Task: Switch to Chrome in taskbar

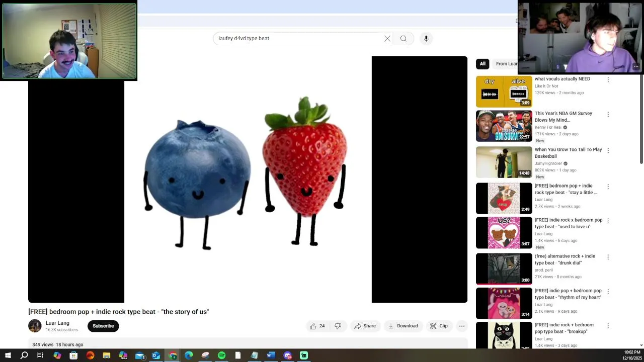Action: (x=173, y=355)
